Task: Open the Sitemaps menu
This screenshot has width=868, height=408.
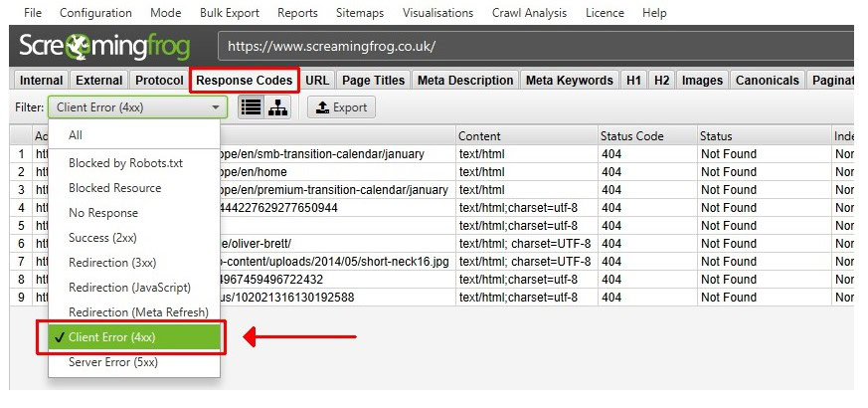Action: tap(360, 13)
